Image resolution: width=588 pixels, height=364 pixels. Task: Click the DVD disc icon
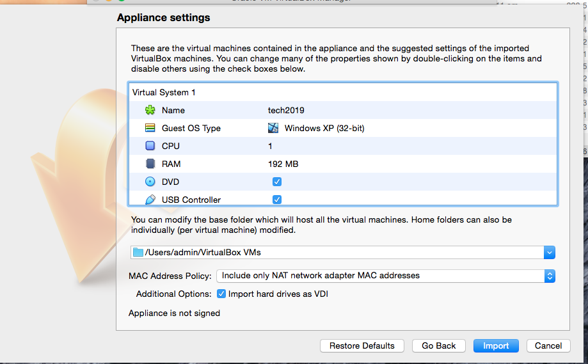coord(150,182)
